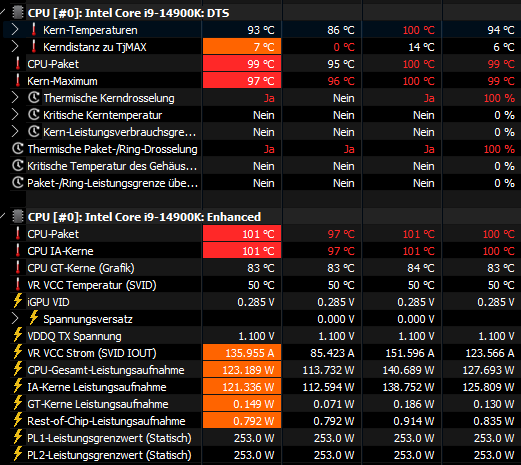Click the 94 °C Kern-Temperaturen average
Viewport: 521px width, 465px height.
pos(501,30)
